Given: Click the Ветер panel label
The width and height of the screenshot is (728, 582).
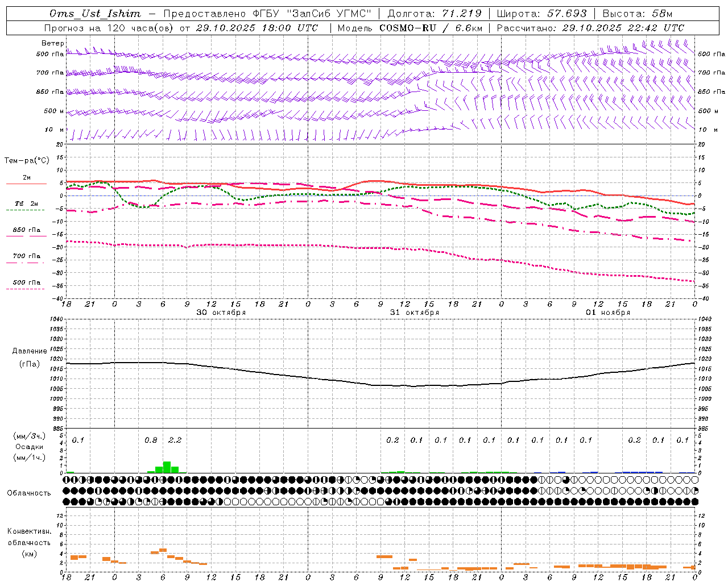Looking at the screenshot, I should 52,43.
